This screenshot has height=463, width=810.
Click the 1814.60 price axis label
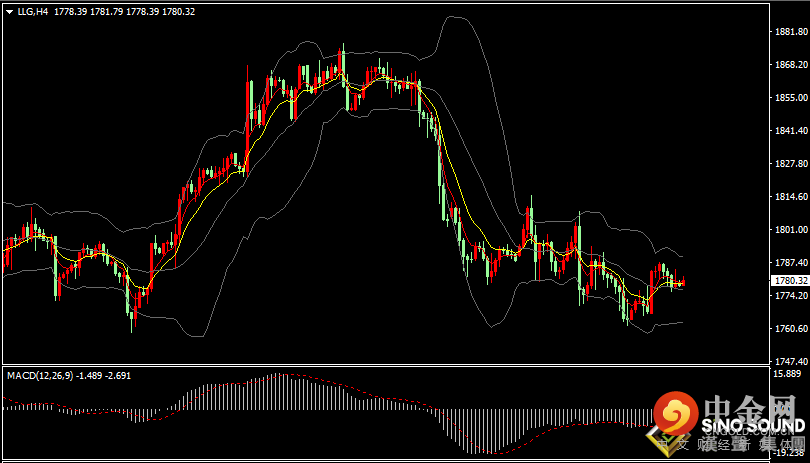[790, 196]
